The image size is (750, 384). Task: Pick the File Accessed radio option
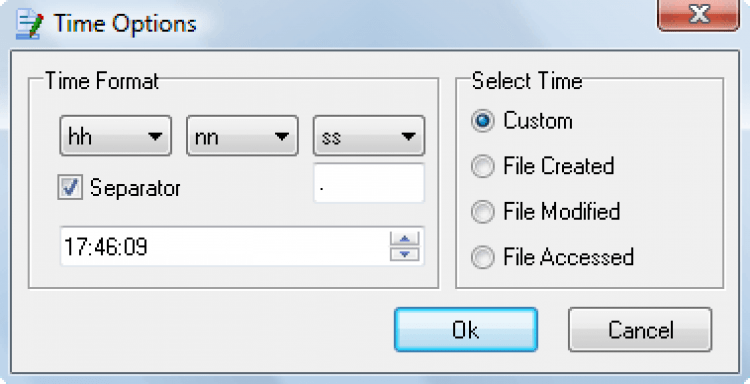[x=482, y=257]
